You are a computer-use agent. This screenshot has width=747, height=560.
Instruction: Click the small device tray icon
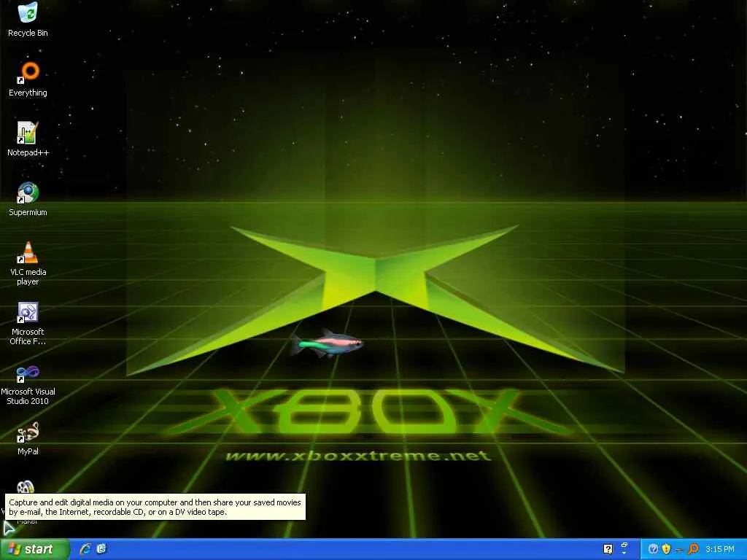679,550
